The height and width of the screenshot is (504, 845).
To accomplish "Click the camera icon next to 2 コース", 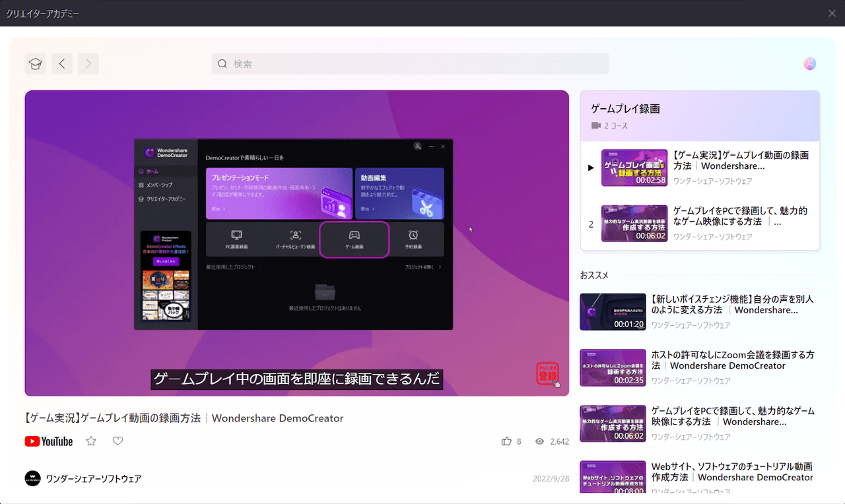I will pyautogui.click(x=596, y=125).
